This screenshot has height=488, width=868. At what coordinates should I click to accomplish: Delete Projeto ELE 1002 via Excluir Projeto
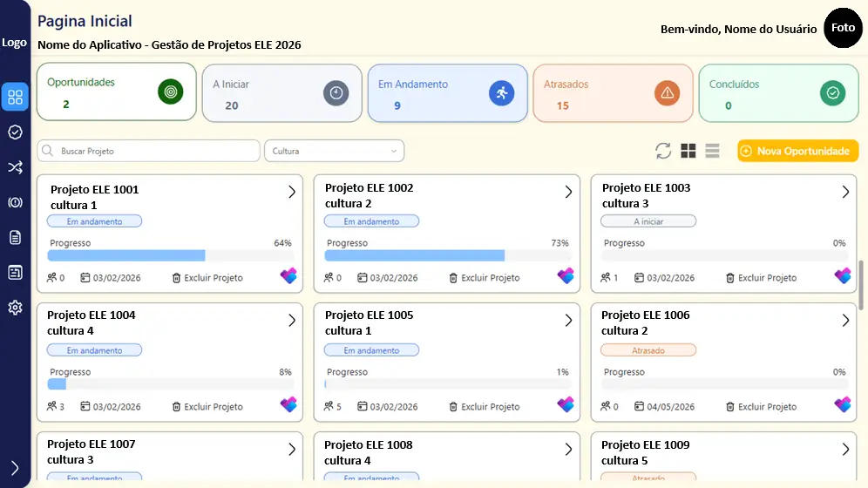(x=485, y=278)
